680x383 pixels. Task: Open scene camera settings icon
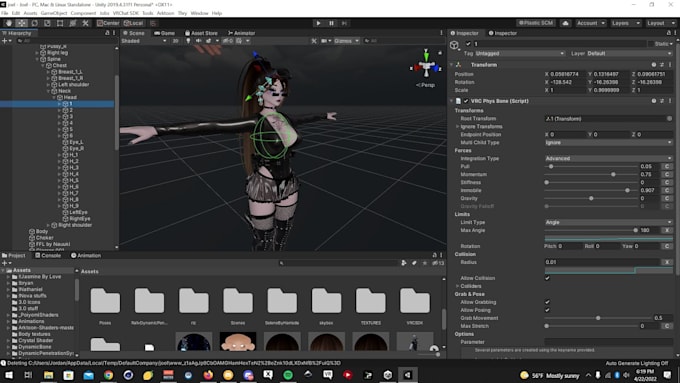(x=325, y=41)
